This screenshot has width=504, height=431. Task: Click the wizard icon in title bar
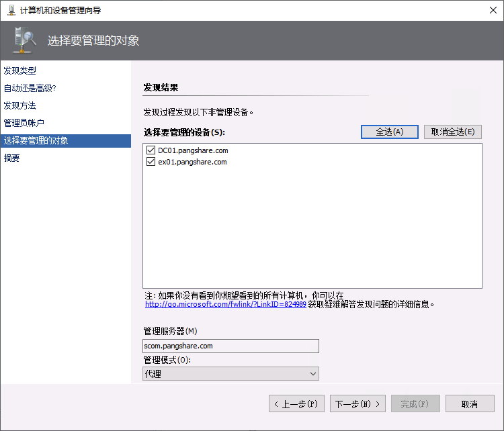11,10
